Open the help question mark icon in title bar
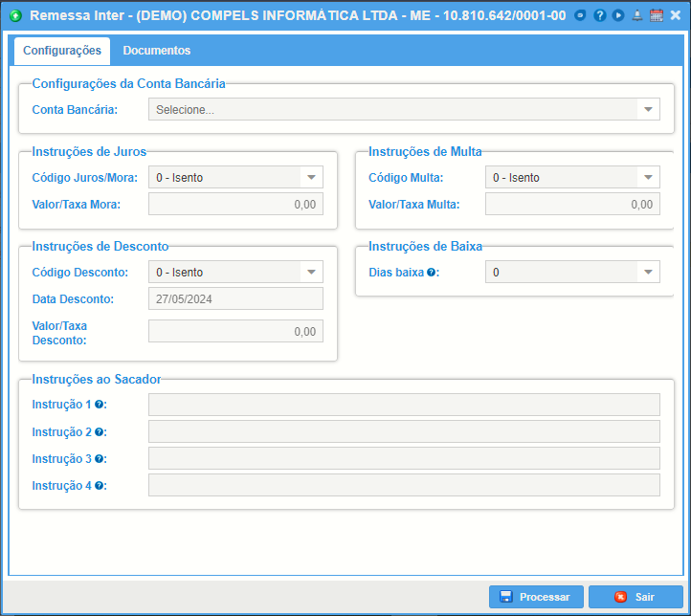 tap(599, 16)
